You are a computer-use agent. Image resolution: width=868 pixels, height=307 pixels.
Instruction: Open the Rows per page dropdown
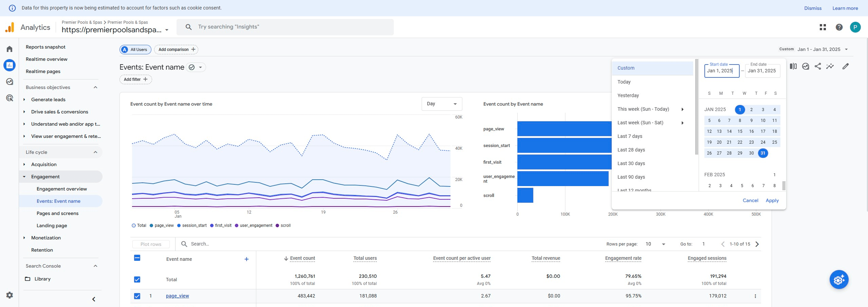point(655,244)
